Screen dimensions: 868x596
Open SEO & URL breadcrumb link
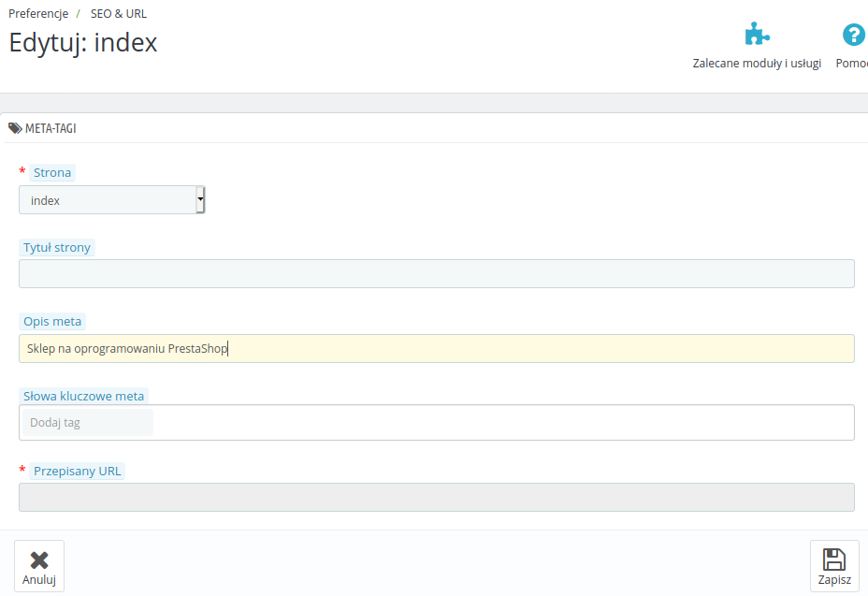click(119, 14)
